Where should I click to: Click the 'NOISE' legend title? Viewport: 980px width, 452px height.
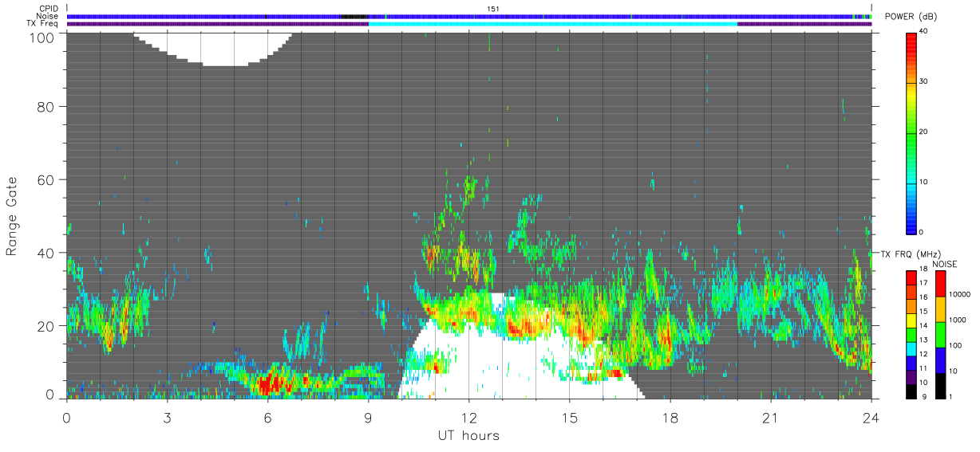click(x=946, y=264)
